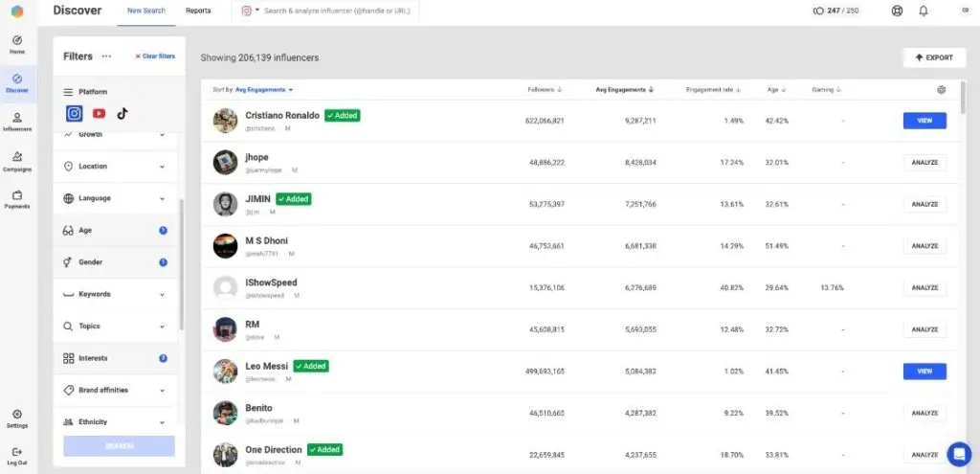Click the notifications bell icon
The width and height of the screenshot is (980, 474).
click(924, 11)
